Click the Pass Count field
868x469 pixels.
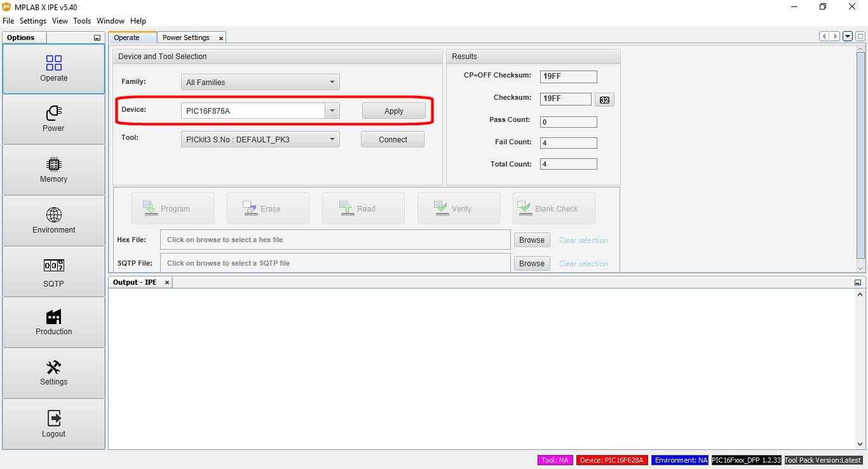tap(569, 121)
